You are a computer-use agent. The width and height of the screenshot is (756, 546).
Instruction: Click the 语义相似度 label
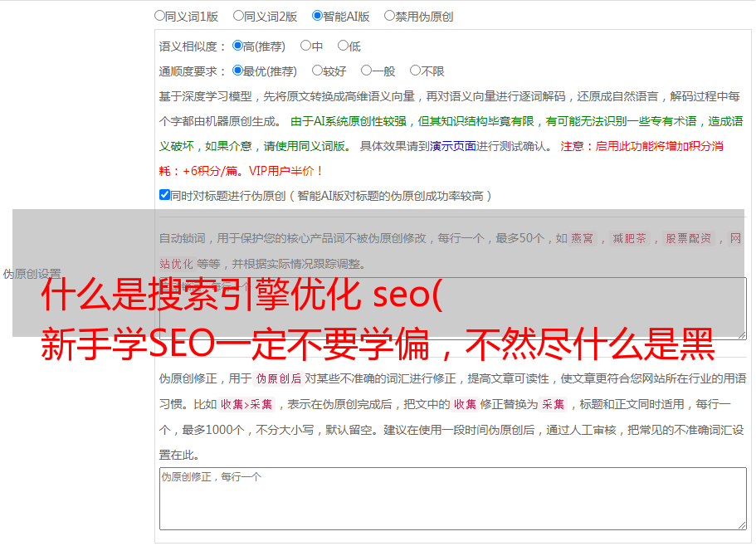193,46
